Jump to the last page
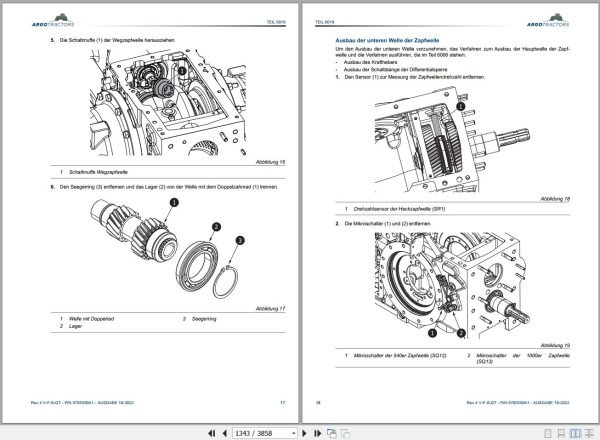 pos(317,433)
